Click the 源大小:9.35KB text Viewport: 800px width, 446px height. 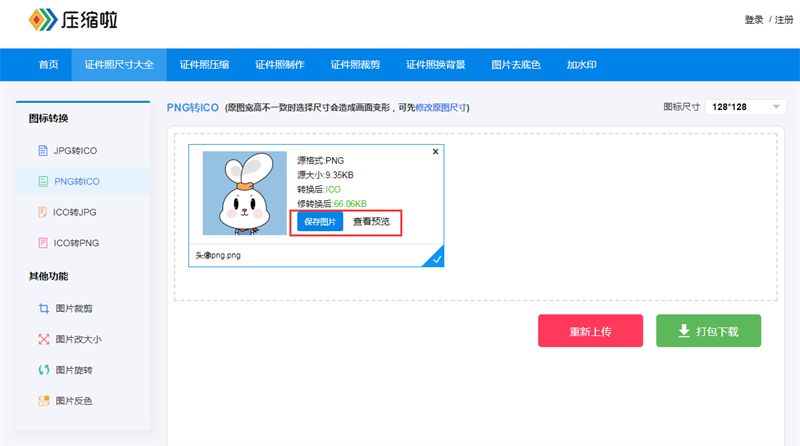coord(325,175)
